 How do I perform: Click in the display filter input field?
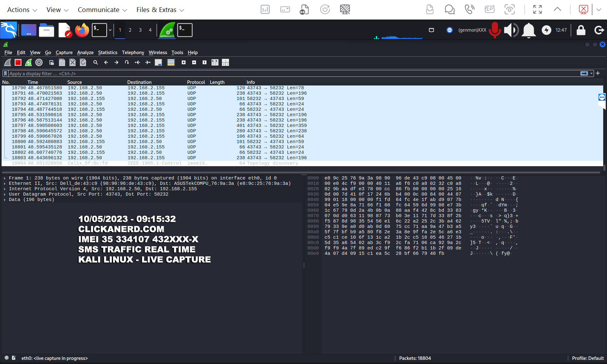[285, 74]
